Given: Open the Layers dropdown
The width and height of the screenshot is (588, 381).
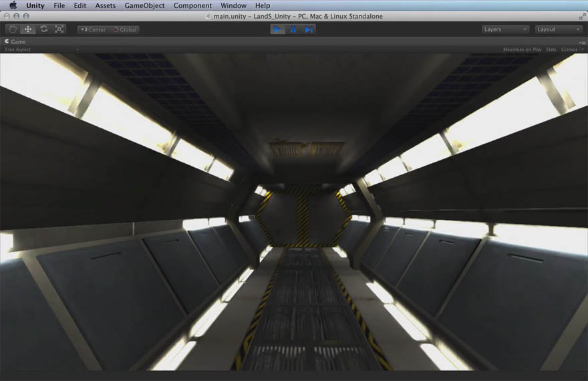Looking at the screenshot, I should [505, 29].
